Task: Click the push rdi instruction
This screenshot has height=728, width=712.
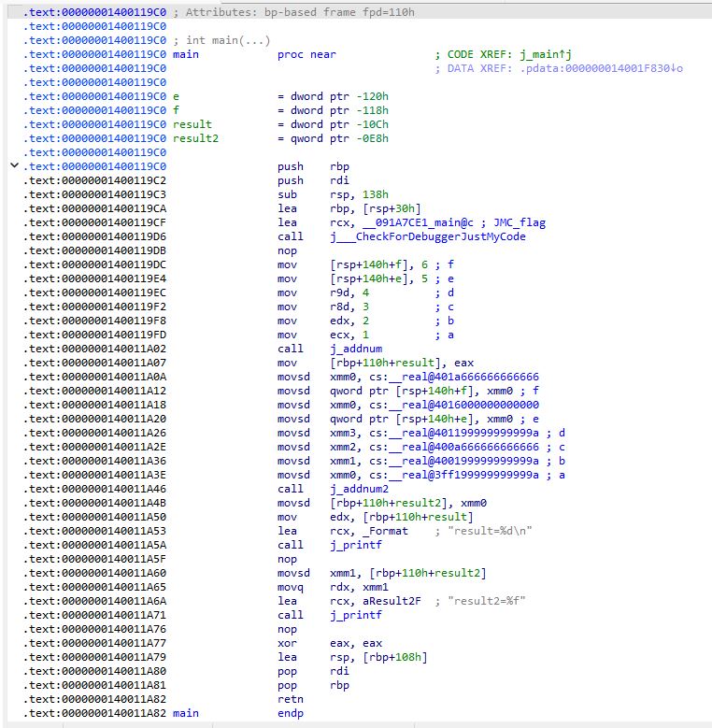Action: pyautogui.click(x=313, y=180)
